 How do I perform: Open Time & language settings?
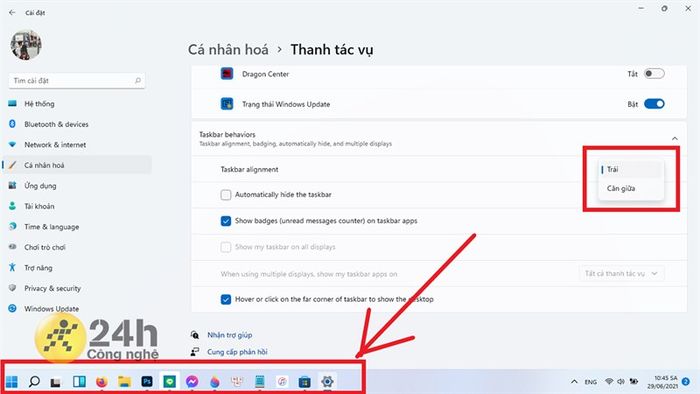(x=51, y=227)
